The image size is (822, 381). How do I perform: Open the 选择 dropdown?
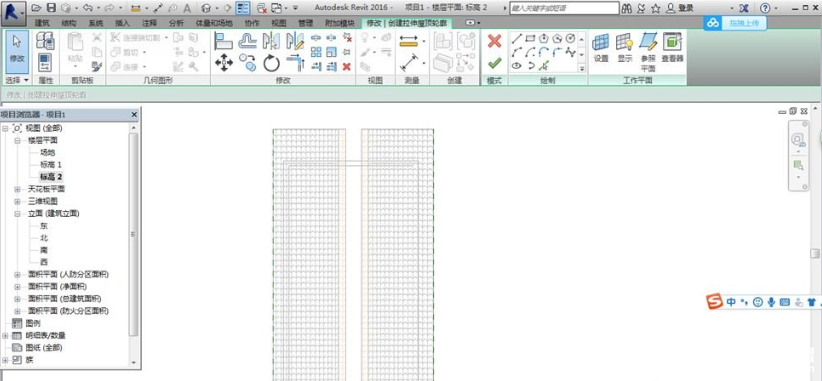click(17, 80)
